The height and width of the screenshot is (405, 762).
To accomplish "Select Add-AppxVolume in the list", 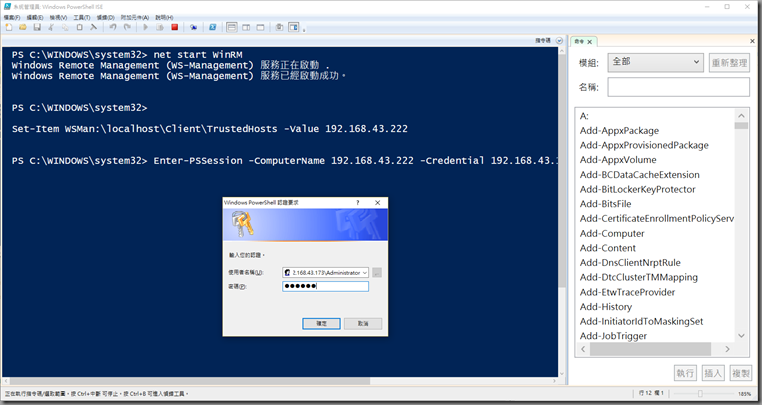I will pos(618,159).
